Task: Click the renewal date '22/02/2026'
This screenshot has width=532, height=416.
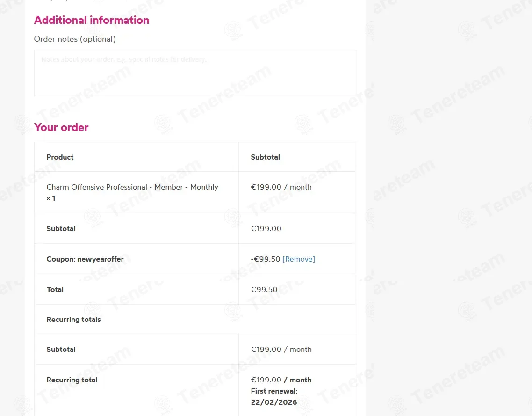Action: 274,402
